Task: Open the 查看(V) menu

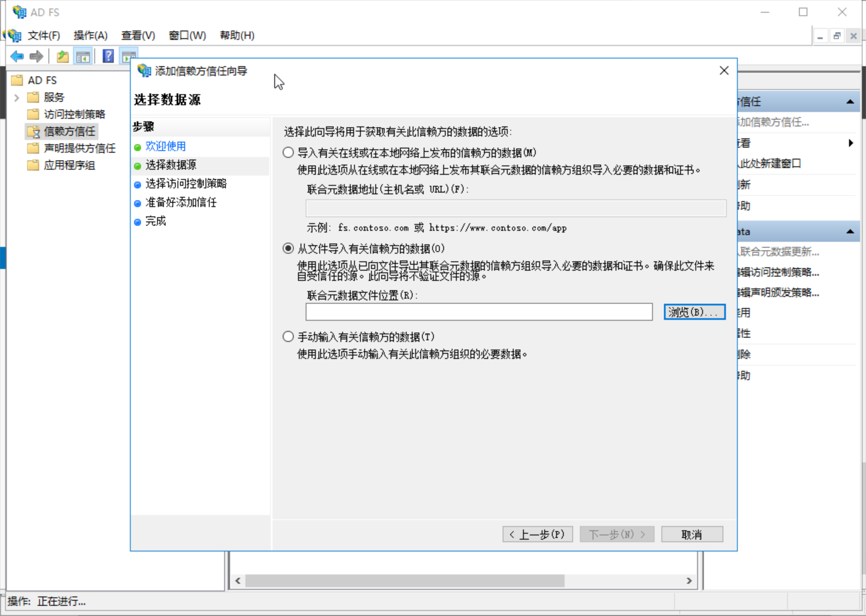Action: coord(138,35)
